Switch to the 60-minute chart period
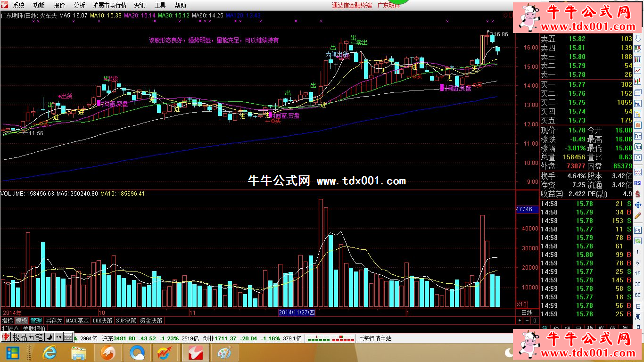This screenshot has height=362, width=644. click(637, 295)
